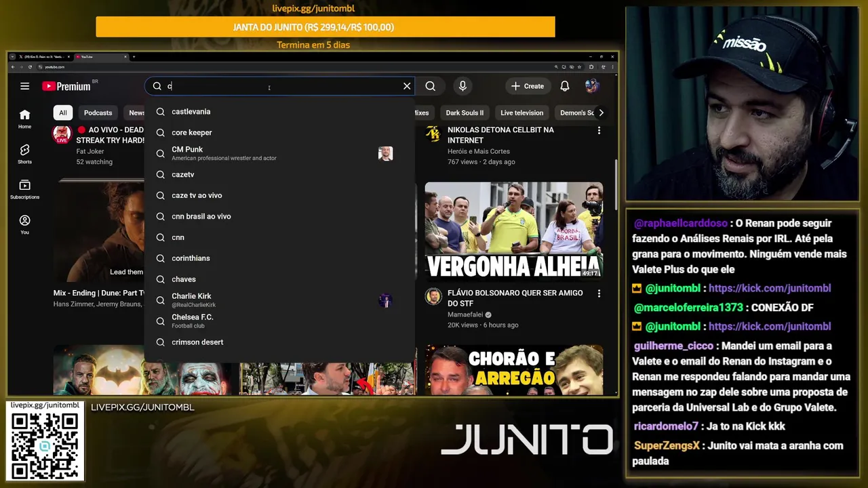Open the notifications bell
Image resolution: width=868 pixels, height=488 pixels.
tap(564, 86)
